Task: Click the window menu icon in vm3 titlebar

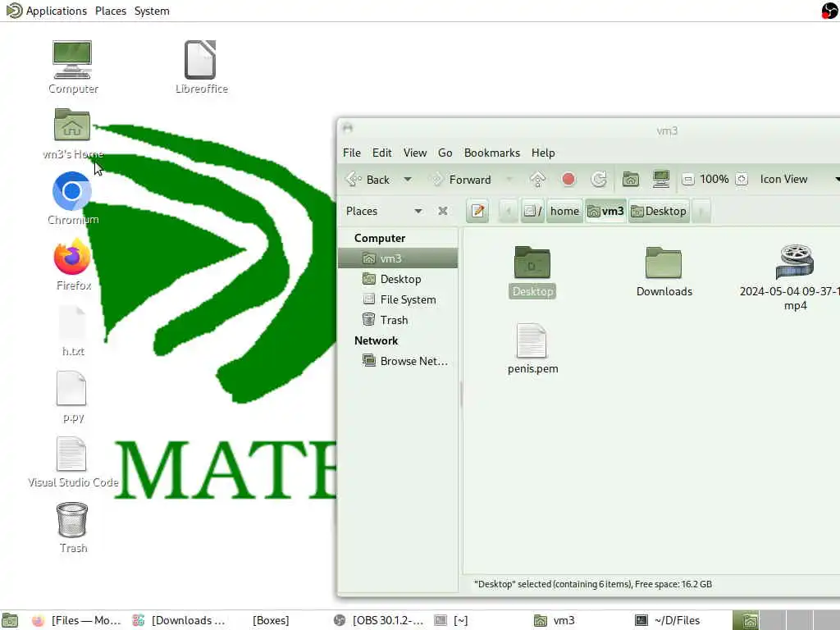Action: pyautogui.click(x=348, y=127)
